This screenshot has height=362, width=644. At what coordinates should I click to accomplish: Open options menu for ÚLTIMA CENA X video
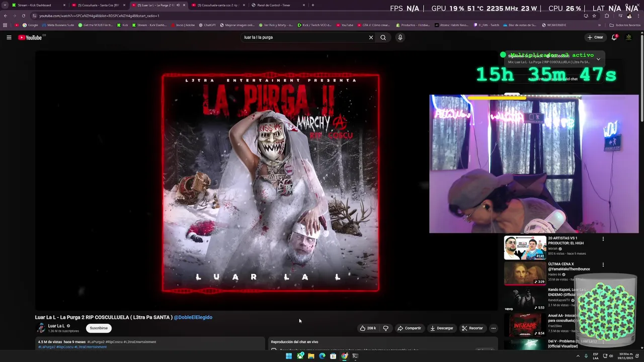pos(603,265)
